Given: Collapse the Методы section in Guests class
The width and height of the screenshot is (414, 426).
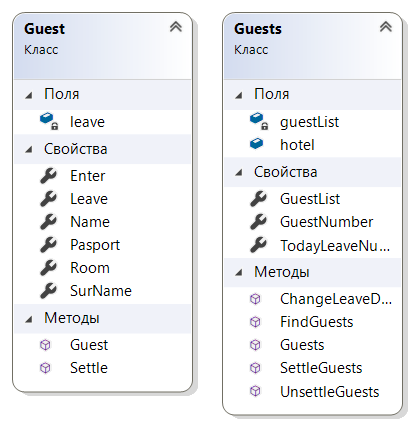Looking at the screenshot, I should pyautogui.click(x=239, y=273).
